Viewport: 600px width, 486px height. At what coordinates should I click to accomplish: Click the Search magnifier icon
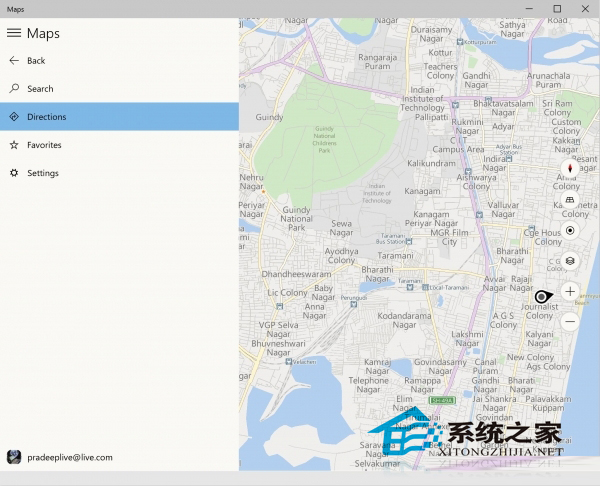[14, 88]
